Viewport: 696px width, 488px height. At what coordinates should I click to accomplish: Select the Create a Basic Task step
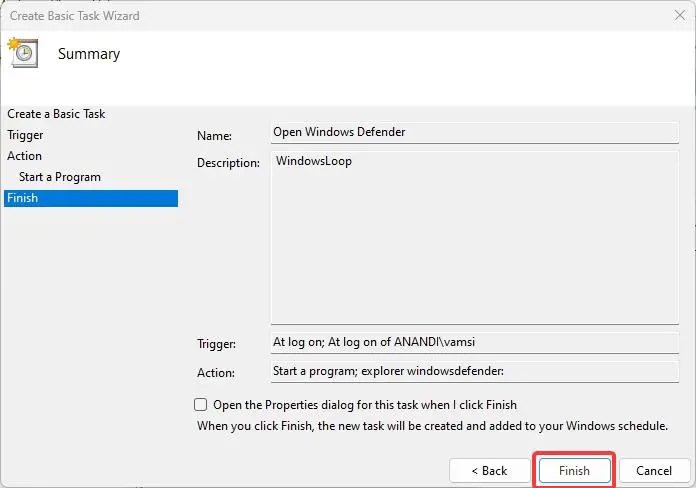click(56, 114)
